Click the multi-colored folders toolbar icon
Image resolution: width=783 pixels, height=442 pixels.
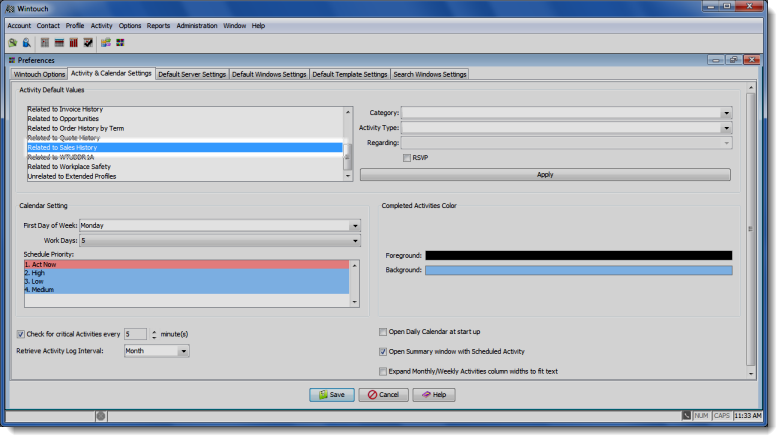[106, 43]
